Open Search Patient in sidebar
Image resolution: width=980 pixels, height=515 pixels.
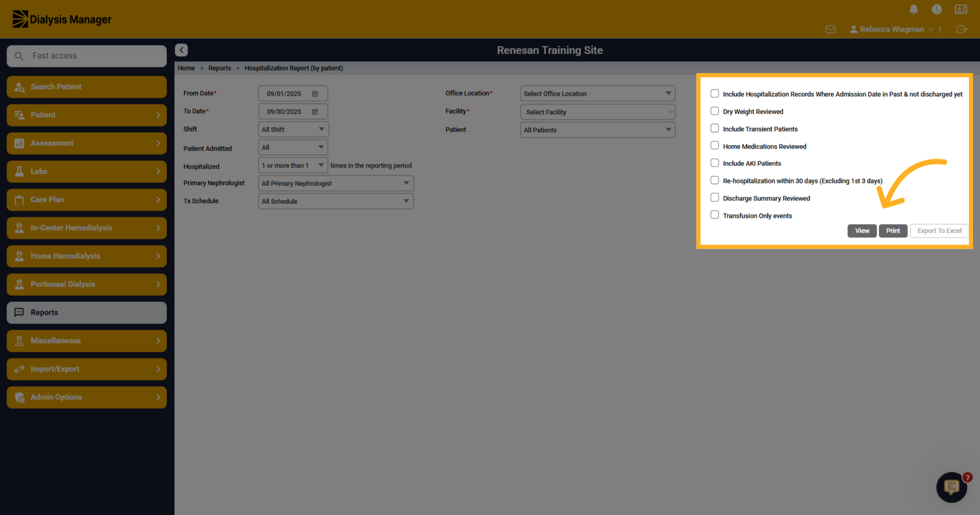pos(87,87)
